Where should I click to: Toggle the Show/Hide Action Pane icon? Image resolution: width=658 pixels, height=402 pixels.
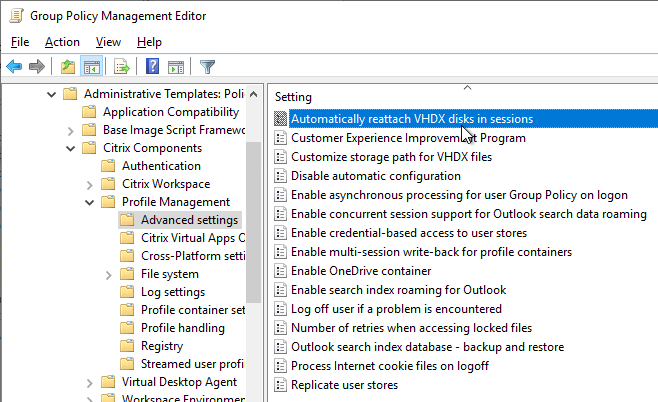[x=176, y=66]
